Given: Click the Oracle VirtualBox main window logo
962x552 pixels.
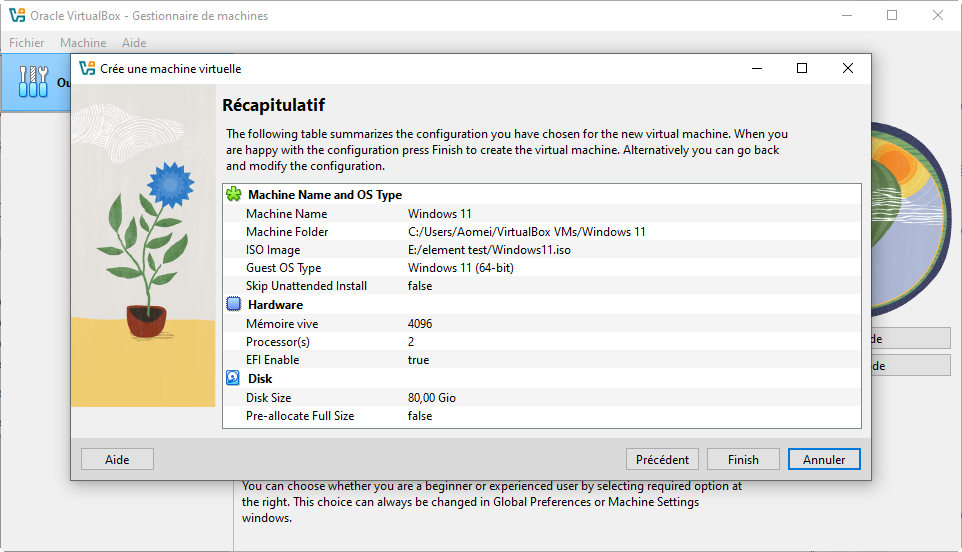Looking at the screenshot, I should pyautogui.click(x=16, y=16).
